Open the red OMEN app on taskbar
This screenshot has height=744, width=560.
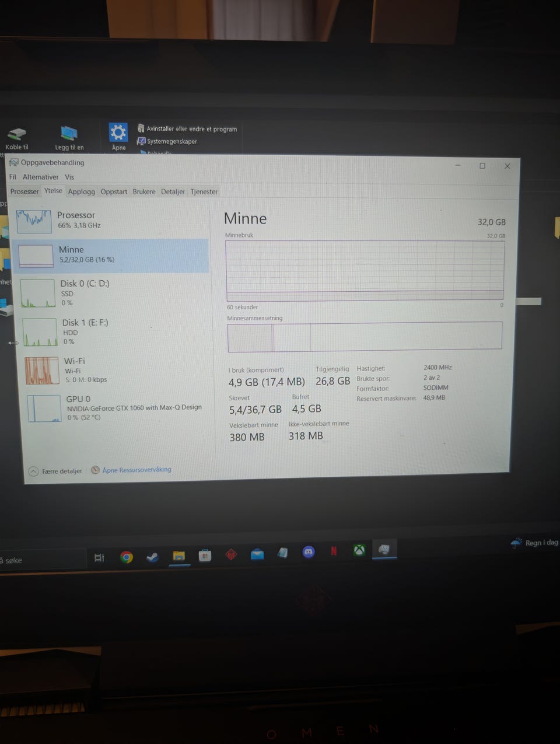(x=231, y=554)
